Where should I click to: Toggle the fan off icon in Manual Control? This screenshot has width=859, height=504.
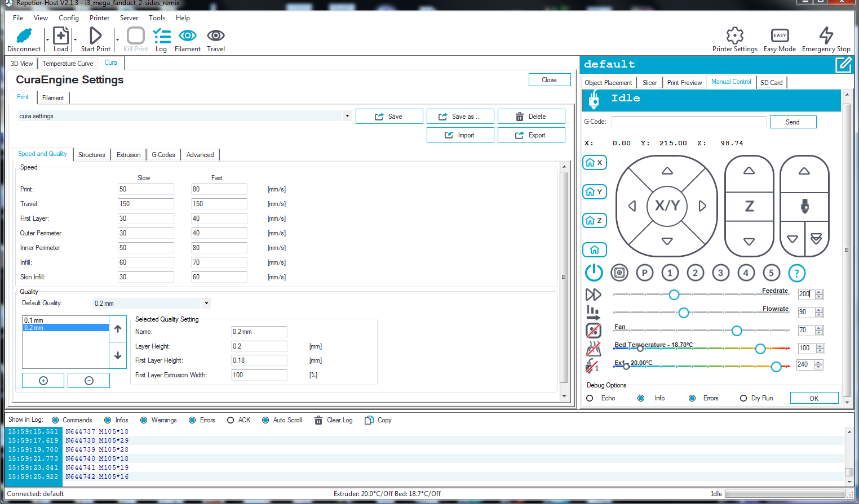point(594,331)
